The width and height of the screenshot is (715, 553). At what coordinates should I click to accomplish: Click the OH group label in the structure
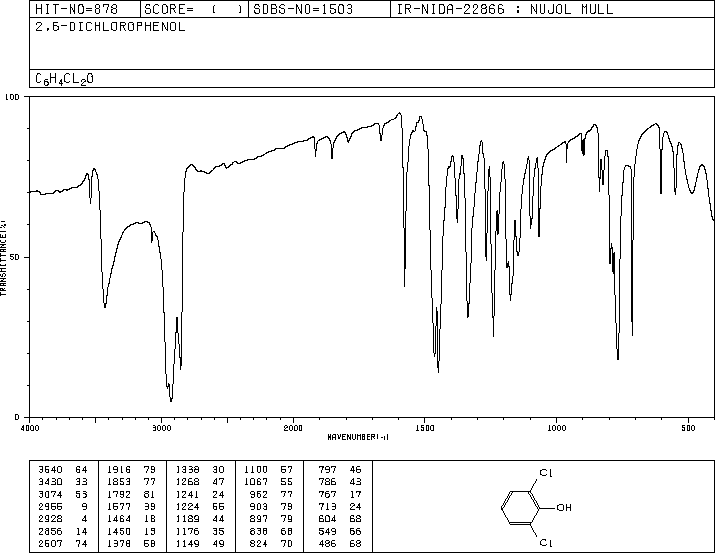[x=564, y=507]
